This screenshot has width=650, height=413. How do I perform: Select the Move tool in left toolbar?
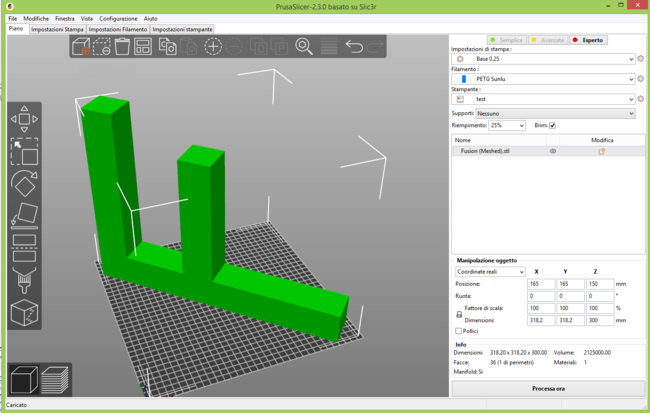pos(25,120)
